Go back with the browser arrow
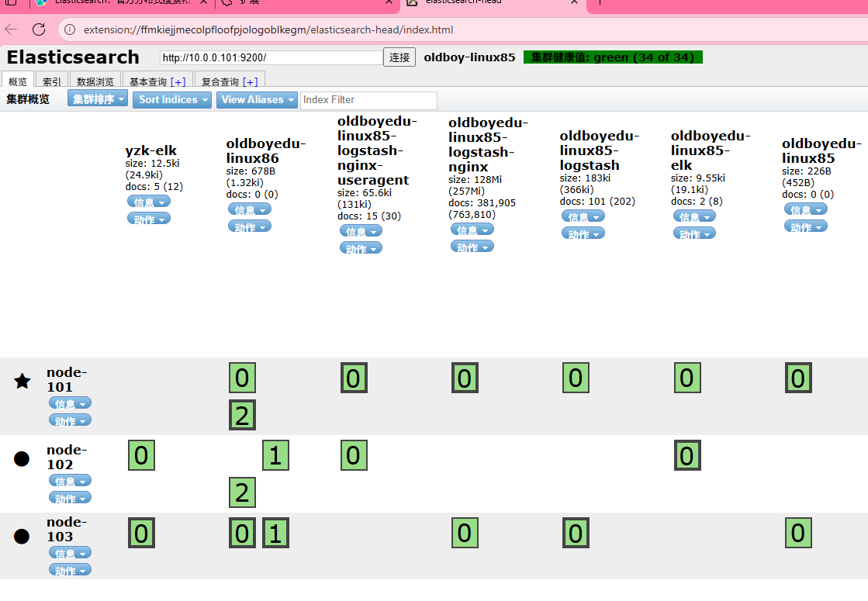 point(11,29)
